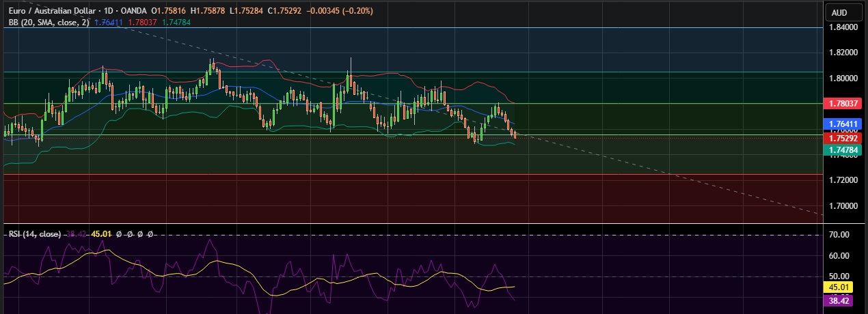Screen dimensions: 868x314
Task: Click the 1.70000 price scale label
Action: tap(842, 205)
